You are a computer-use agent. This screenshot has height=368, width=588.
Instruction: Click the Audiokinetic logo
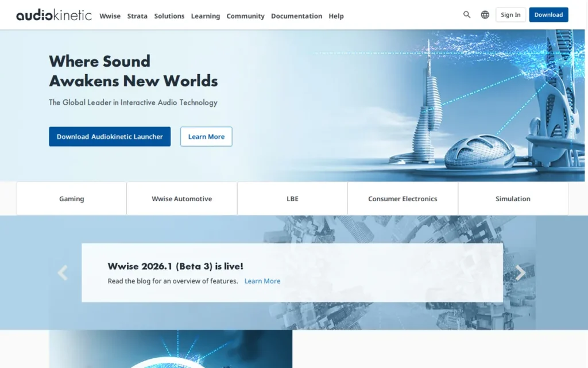coord(53,14)
